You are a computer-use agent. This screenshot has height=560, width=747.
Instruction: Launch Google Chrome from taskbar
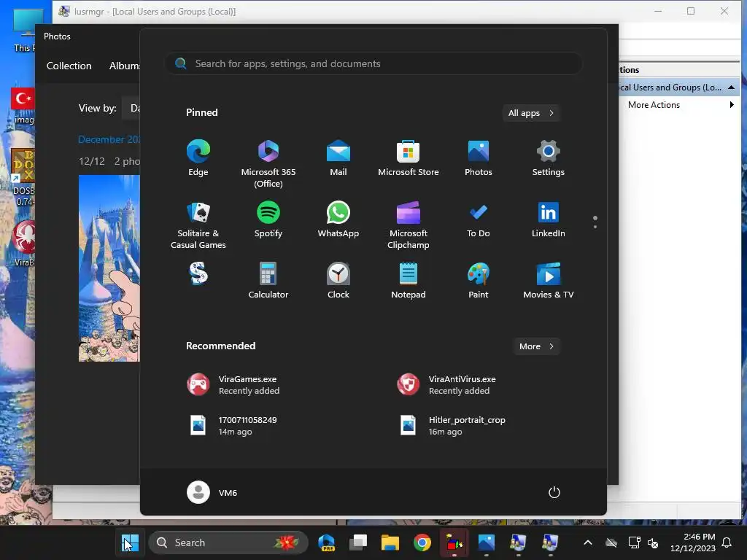[422, 542]
